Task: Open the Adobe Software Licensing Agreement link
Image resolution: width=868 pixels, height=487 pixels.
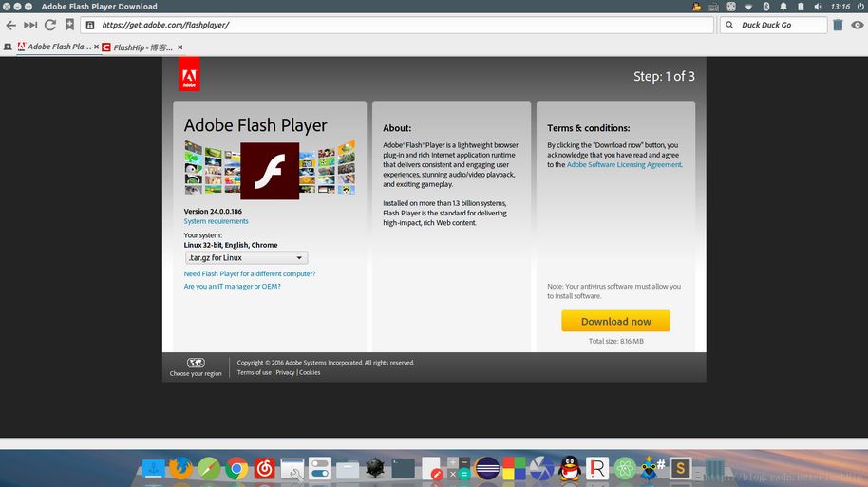Action: tap(624, 165)
